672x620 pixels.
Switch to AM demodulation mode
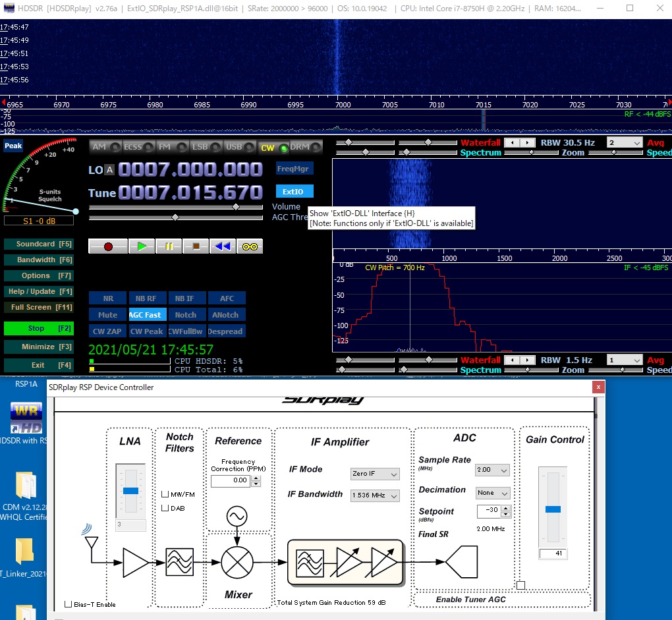[x=105, y=147]
